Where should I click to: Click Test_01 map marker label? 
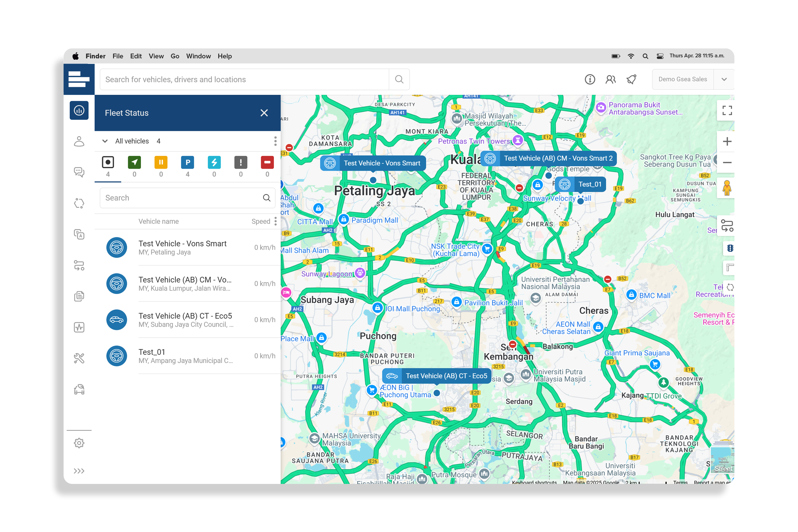(x=580, y=184)
